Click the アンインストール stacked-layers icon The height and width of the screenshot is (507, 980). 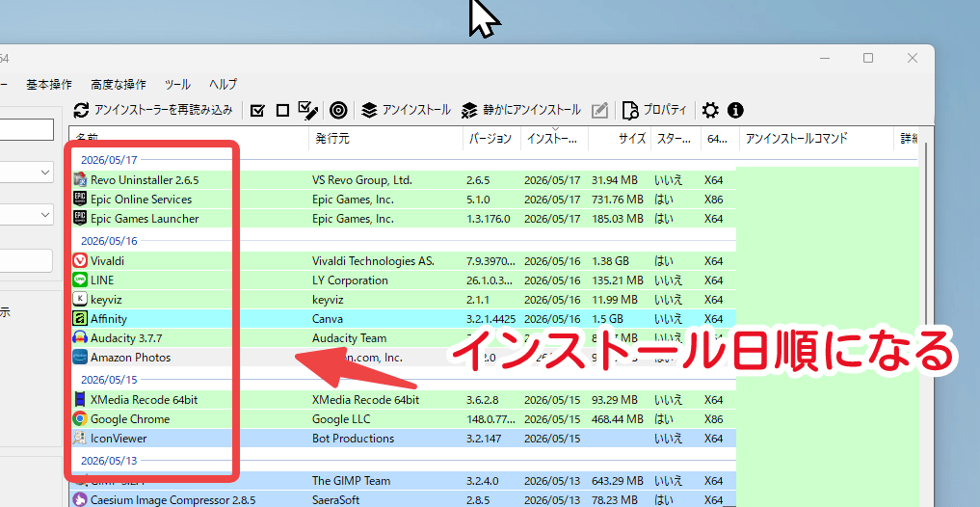coord(369,111)
